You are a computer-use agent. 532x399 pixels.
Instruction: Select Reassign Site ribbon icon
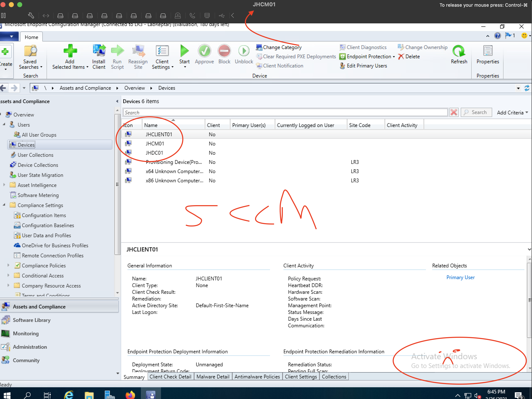[138, 51]
